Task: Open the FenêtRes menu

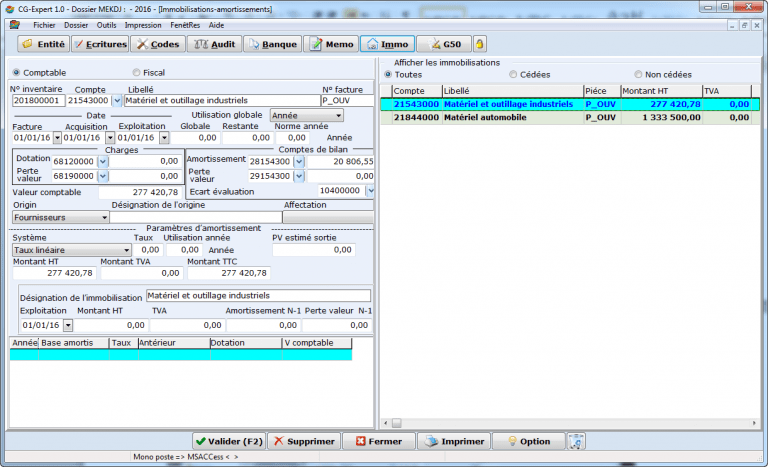Action: (185, 25)
